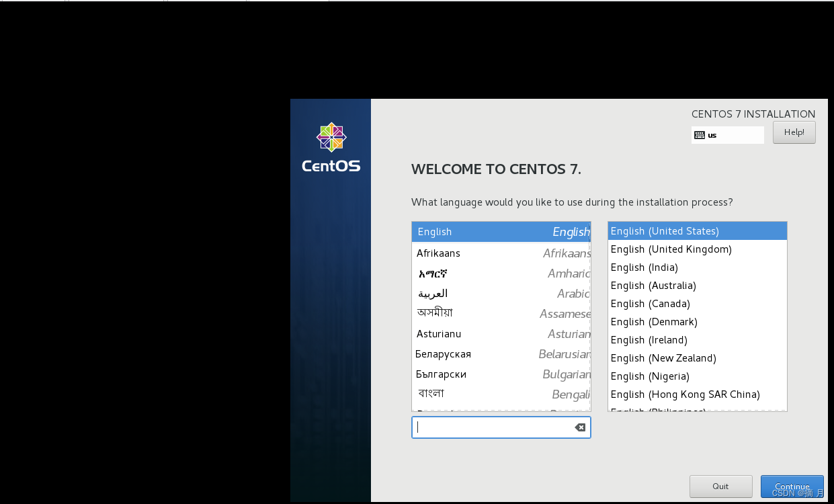Select the Belarusian language row
The width and height of the screenshot is (834, 504).
(x=501, y=354)
